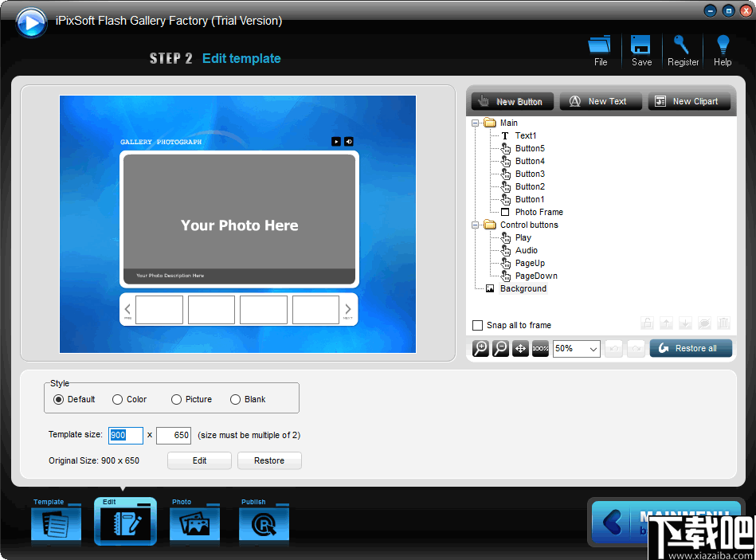
Task: Click the template height field 650
Action: coord(174,435)
